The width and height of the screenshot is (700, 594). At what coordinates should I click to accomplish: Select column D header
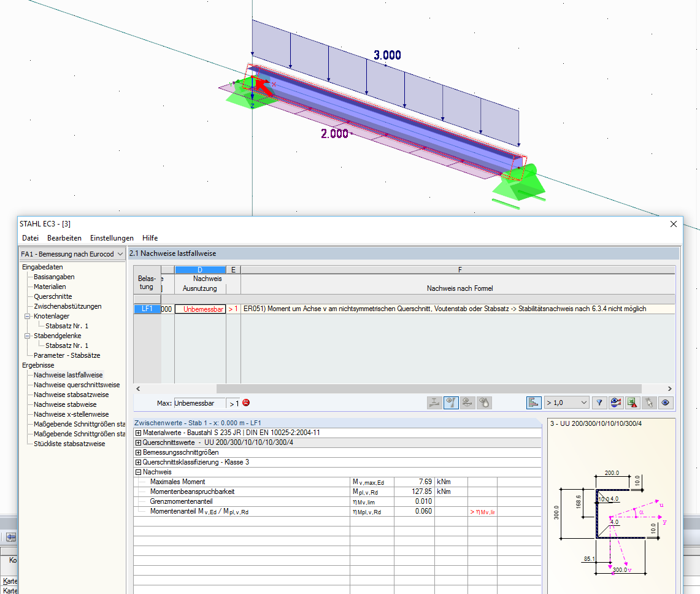tap(200, 270)
